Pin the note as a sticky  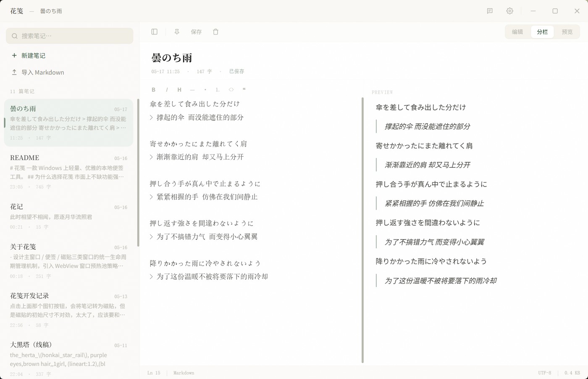click(177, 32)
